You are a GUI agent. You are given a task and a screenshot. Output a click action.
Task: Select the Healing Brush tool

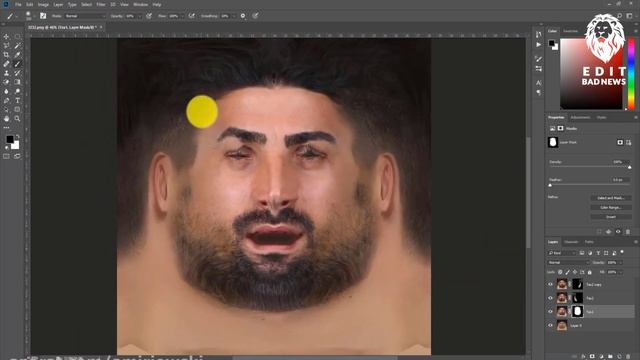[6, 64]
